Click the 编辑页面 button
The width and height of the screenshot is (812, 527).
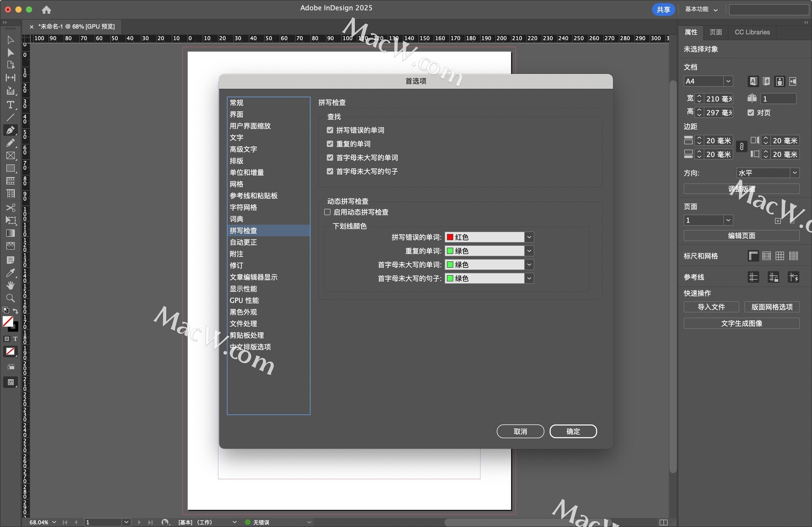tap(741, 236)
